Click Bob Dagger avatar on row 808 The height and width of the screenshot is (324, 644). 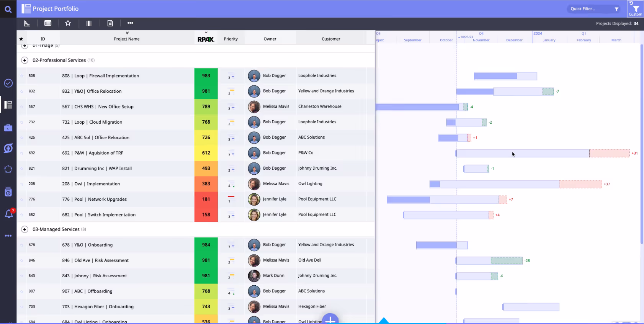tap(254, 76)
